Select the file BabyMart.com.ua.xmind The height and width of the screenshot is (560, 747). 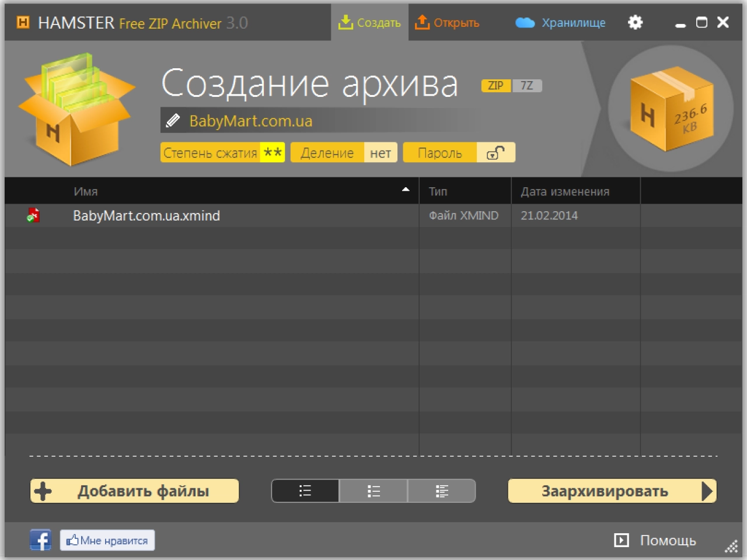[146, 215]
